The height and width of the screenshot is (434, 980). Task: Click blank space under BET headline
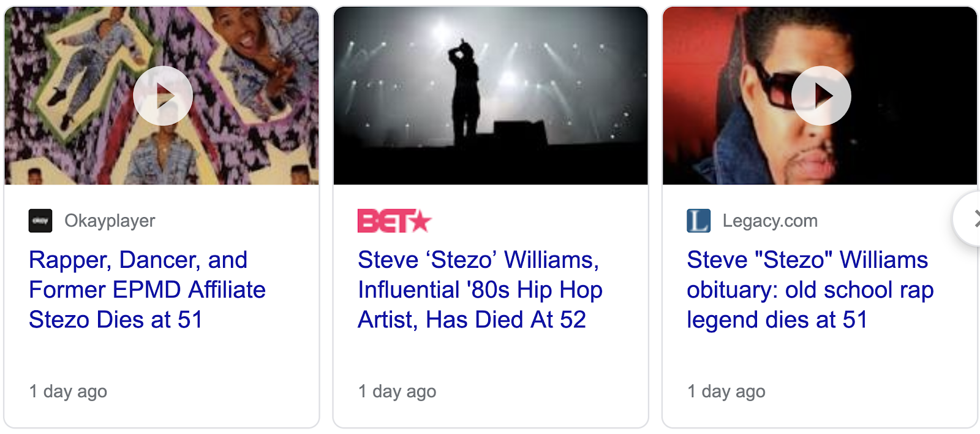[490, 356]
